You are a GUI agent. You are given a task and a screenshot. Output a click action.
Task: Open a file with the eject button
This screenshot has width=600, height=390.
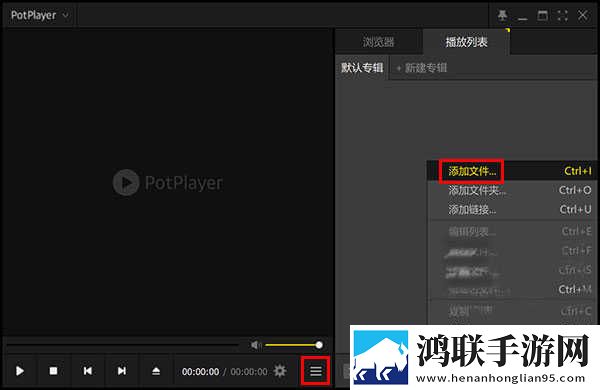pyautogui.click(x=156, y=371)
